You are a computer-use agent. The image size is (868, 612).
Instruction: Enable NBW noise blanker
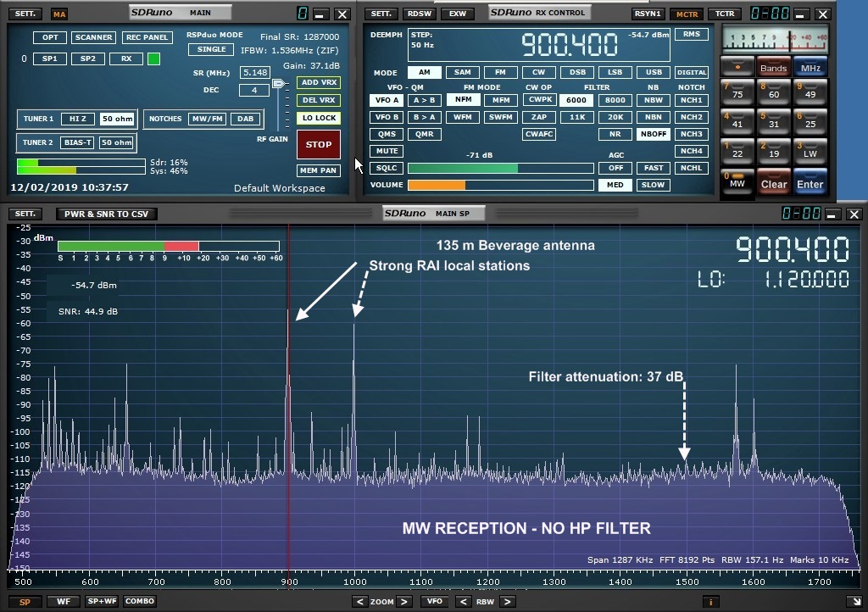tap(654, 100)
